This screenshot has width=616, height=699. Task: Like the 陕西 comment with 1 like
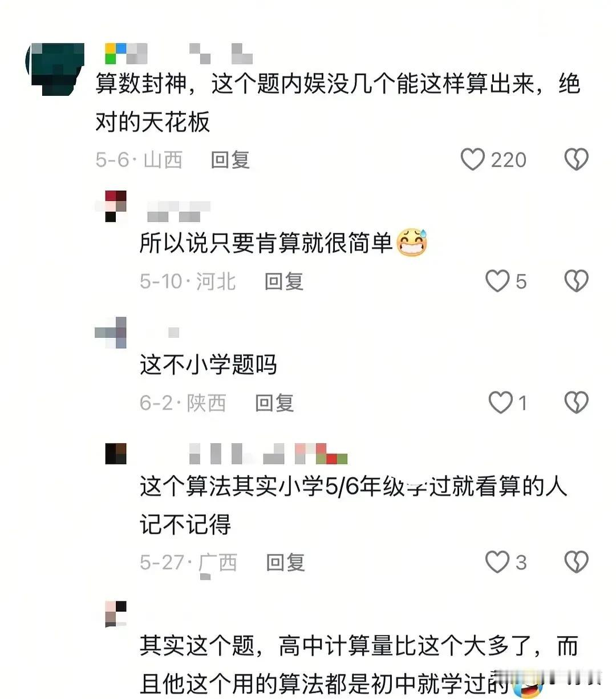(x=500, y=403)
